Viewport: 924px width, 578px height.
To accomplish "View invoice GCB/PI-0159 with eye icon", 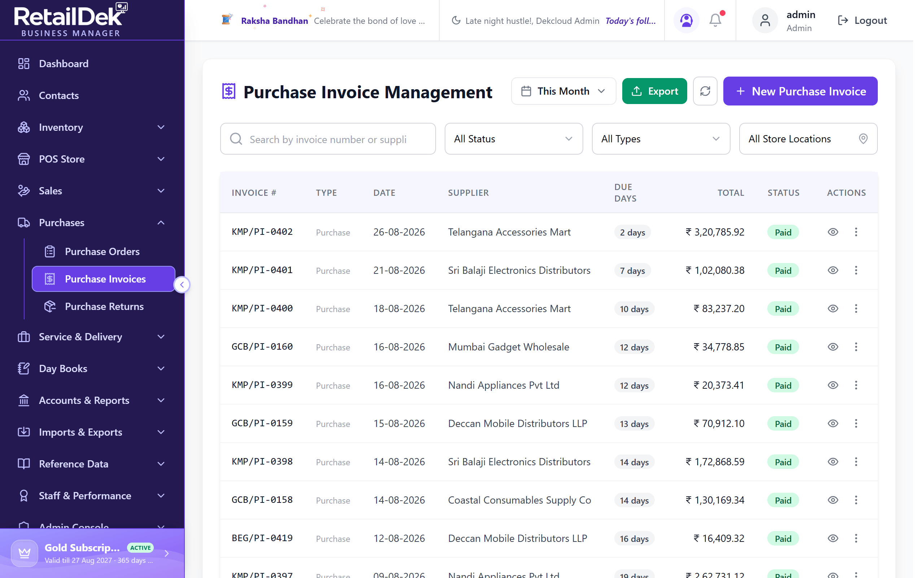I will click(833, 423).
